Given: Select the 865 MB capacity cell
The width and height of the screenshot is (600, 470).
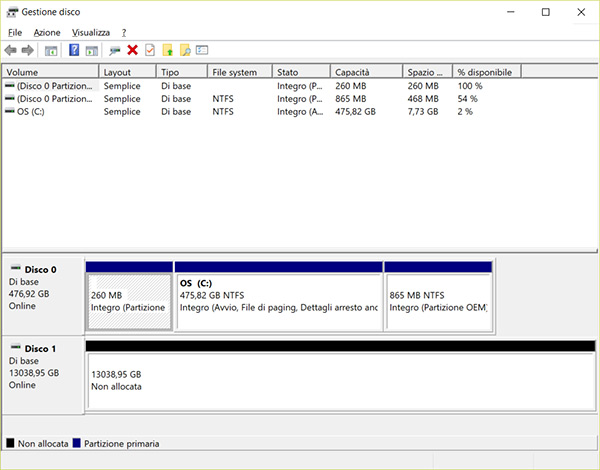Looking at the screenshot, I should (x=351, y=99).
